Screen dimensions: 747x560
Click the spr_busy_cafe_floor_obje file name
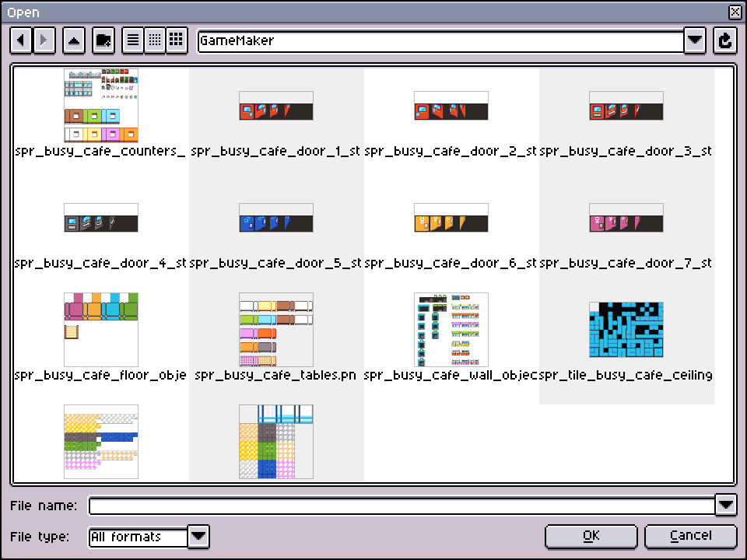(x=100, y=375)
